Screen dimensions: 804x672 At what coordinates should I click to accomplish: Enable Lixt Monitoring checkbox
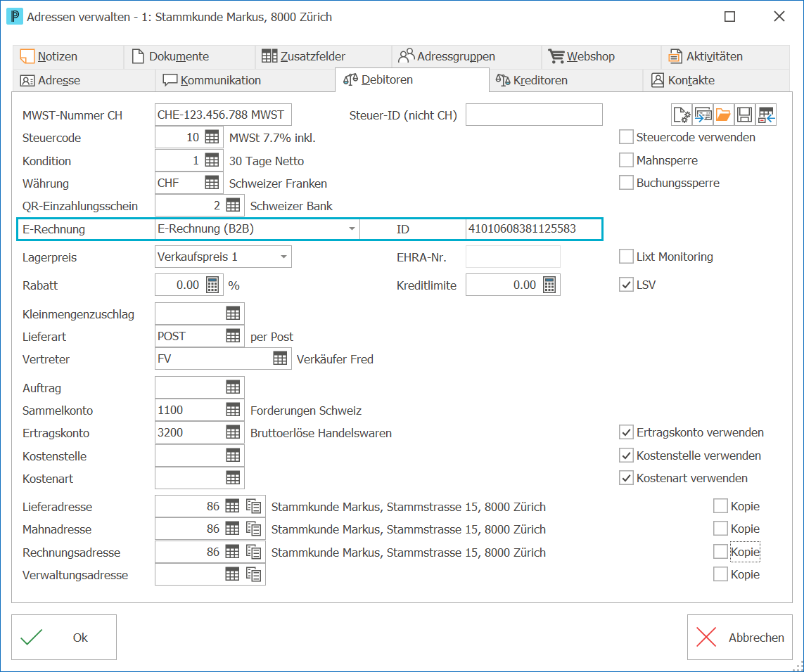coord(626,257)
